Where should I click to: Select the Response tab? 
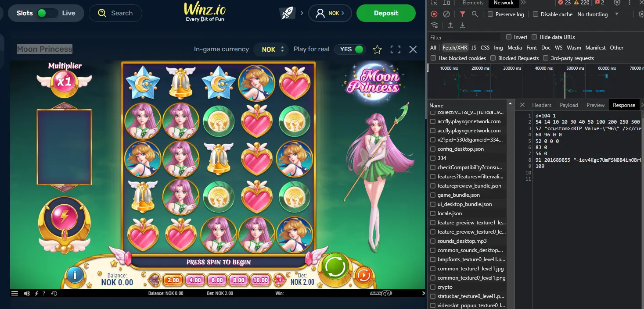[x=624, y=105]
